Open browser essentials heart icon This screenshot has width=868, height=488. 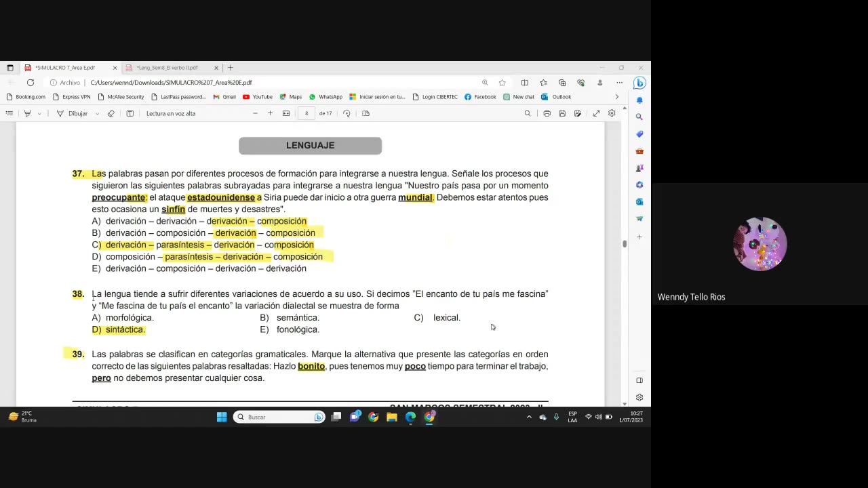[581, 83]
